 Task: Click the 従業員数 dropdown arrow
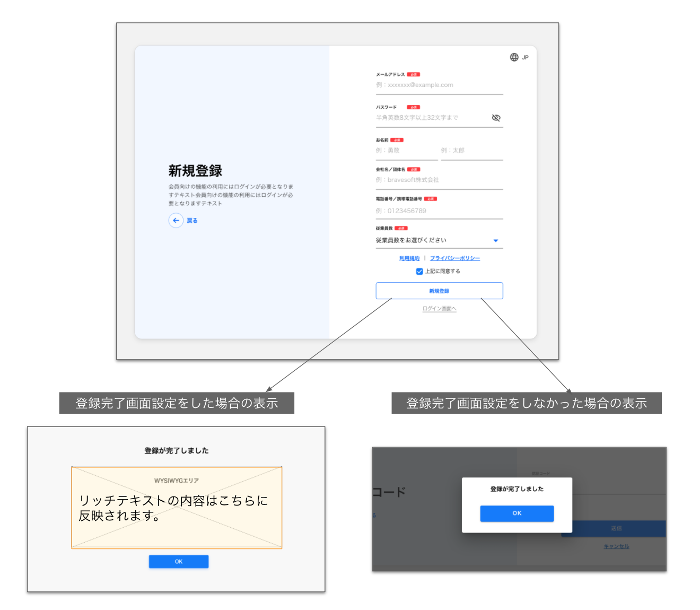[x=496, y=241]
